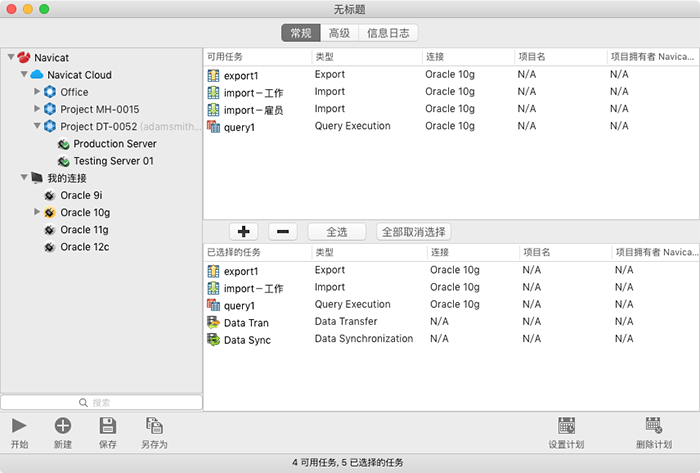Click the minus remove-task button
This screenshot has width=700, height=473.
pyautogui.click(x=283, y=232)
